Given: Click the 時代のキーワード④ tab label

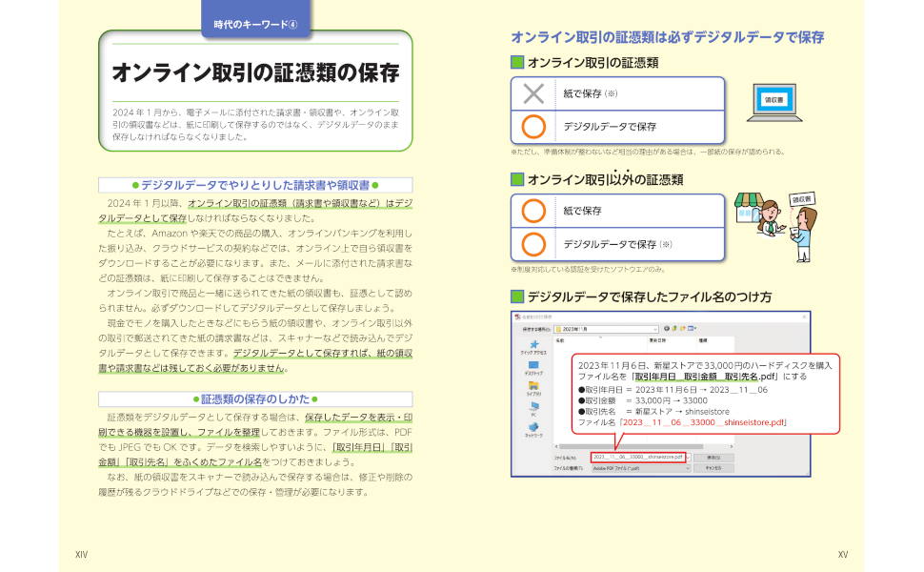Looking at the screenshot, I should [255, 25].
